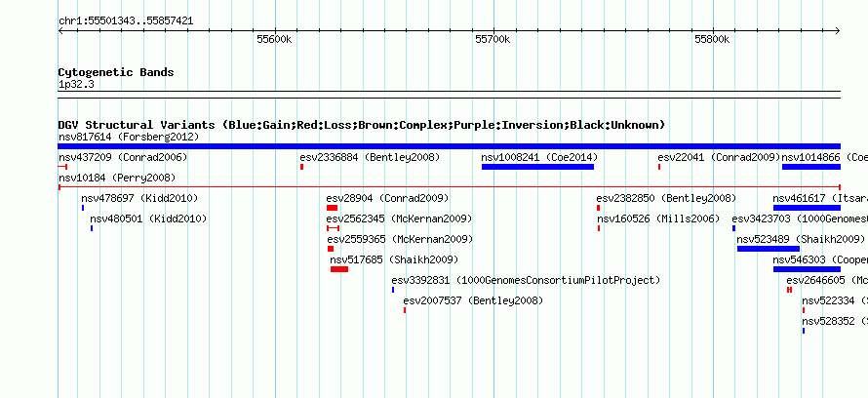Click the nsv528352 variant label

835,321
